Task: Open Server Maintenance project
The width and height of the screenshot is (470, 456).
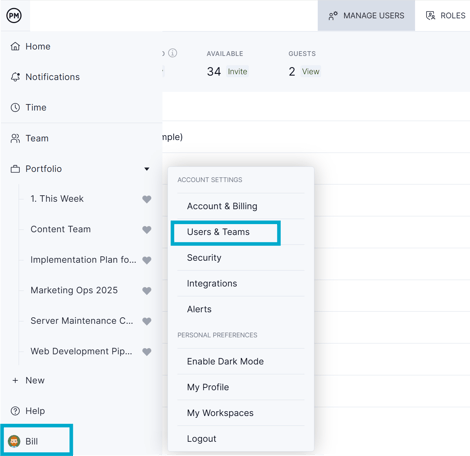Action: tap(82, 321)
